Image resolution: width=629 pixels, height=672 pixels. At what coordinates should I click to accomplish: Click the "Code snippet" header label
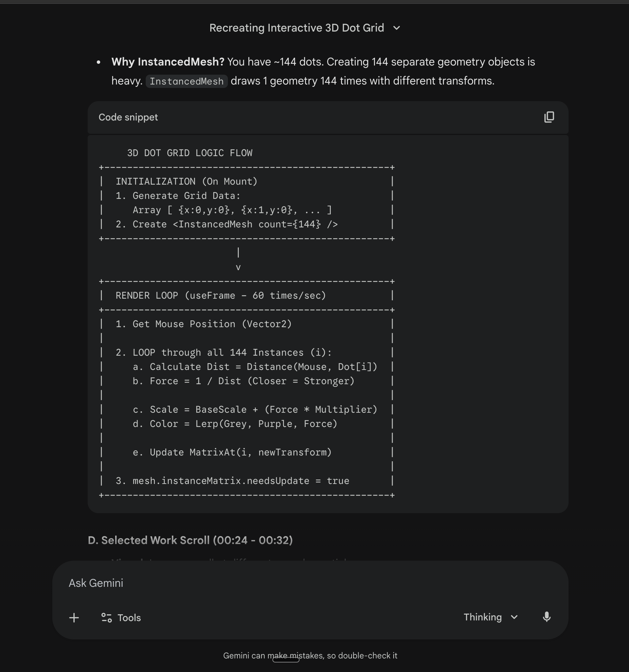pos(128,117)
